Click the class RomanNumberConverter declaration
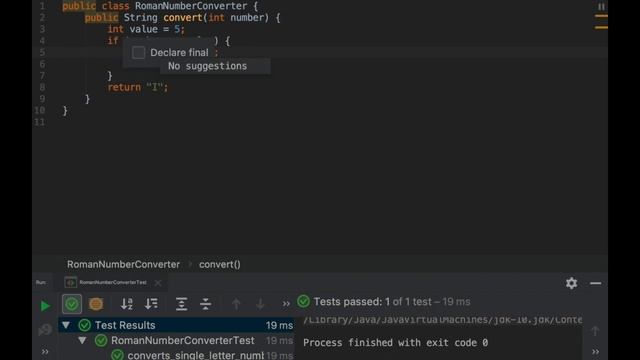This screenshot has height=360, width=640. [160, 6]
